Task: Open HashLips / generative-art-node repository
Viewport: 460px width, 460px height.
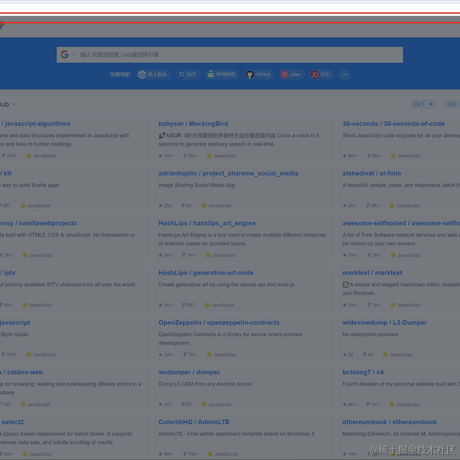Action: tap(206, 273)
